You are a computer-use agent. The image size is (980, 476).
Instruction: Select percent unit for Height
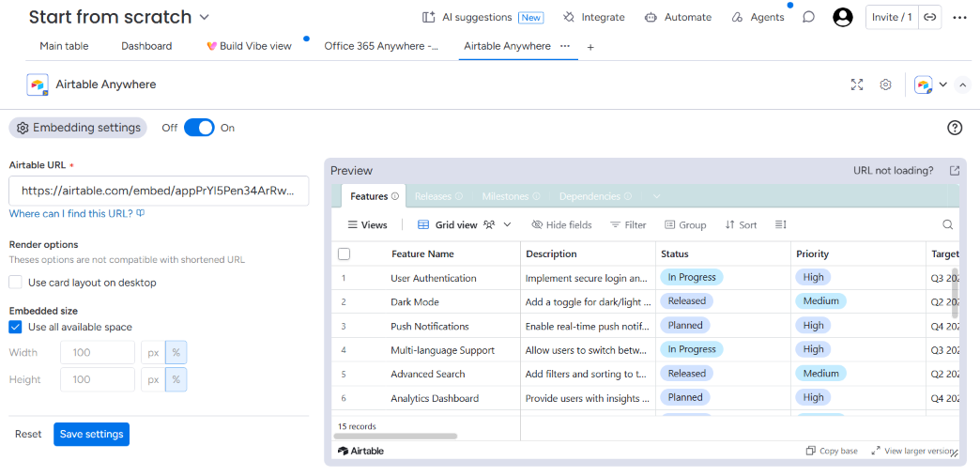click(176, 379)
